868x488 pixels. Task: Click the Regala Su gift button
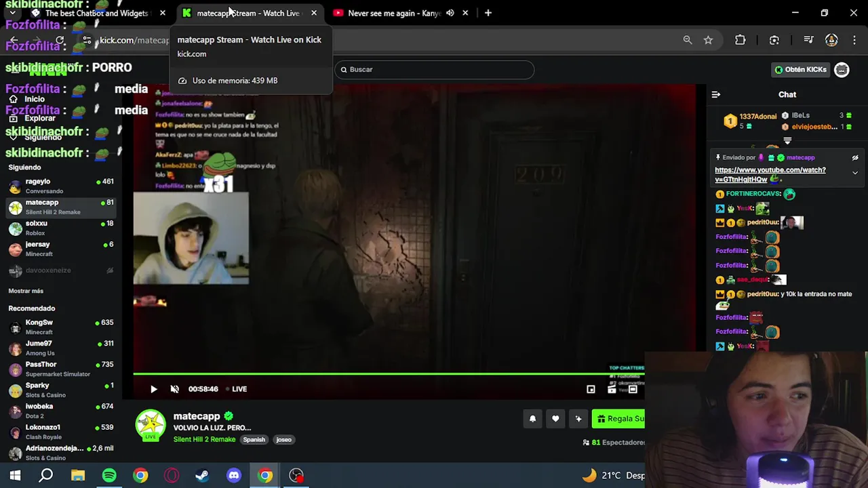[x=618, y=419]
